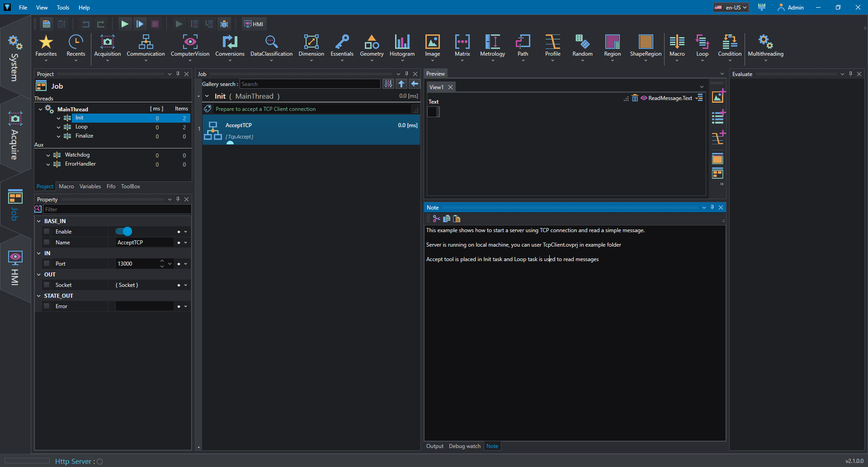
Task: Select the Histogram tool category
Action: [x=402, y=46]
